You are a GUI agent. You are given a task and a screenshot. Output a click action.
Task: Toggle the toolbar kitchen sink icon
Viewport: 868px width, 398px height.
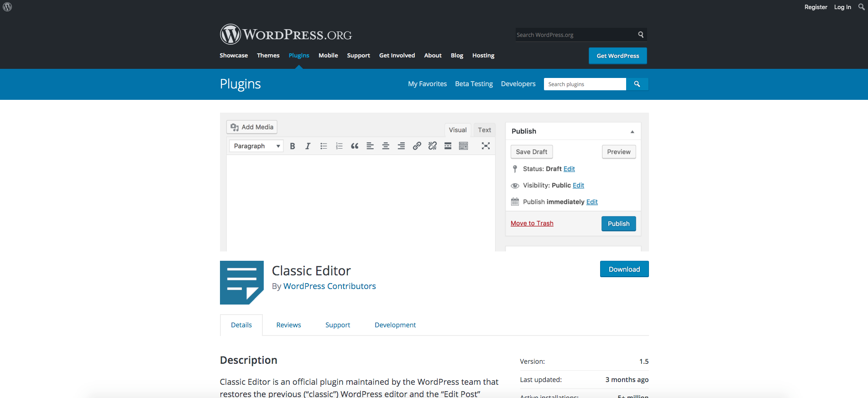463,146
